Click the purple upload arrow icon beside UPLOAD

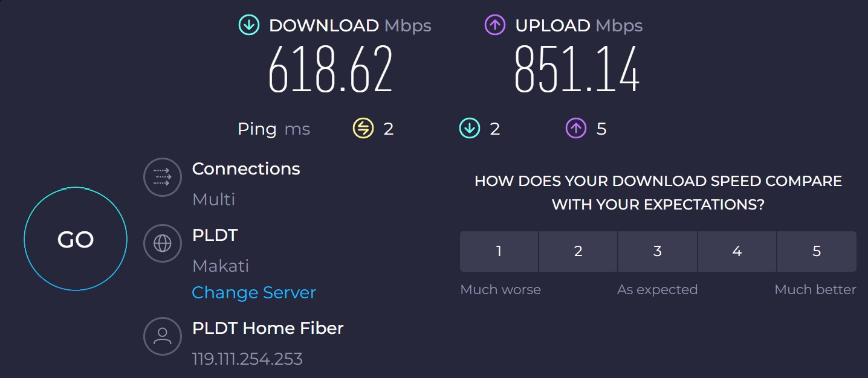click(495, 25)
